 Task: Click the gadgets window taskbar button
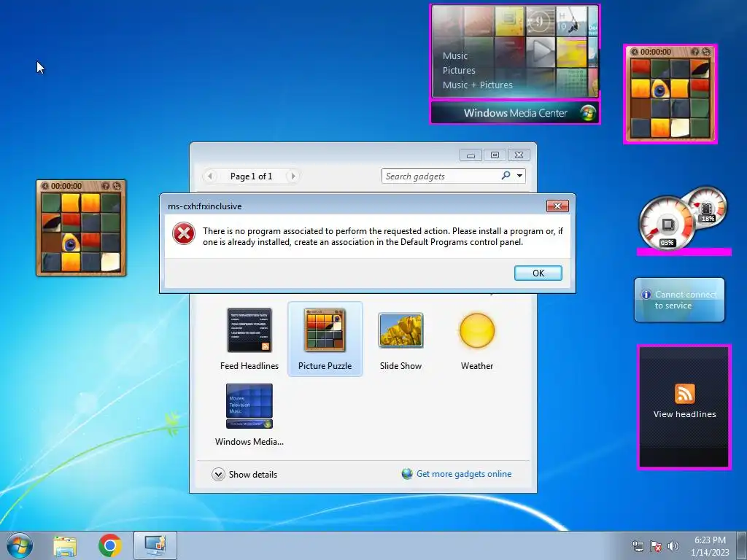(x=155, y=545)
